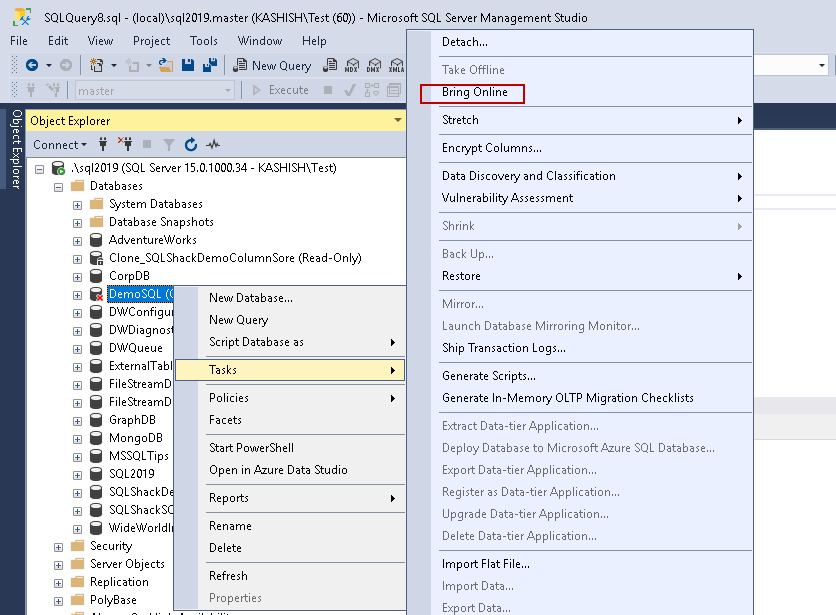Select Detach from the Tasks submenu
Viewport: 836px width, 615px height.
464,42
